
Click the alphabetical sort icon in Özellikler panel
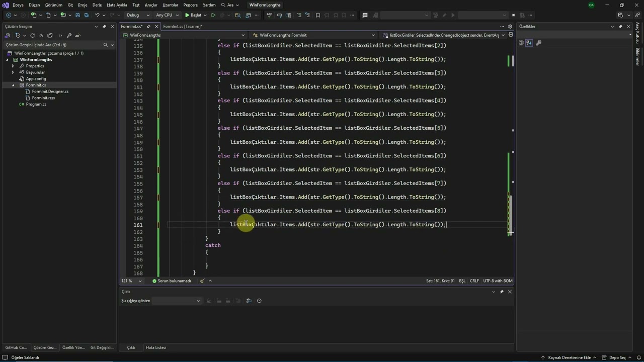click(529, 43)
